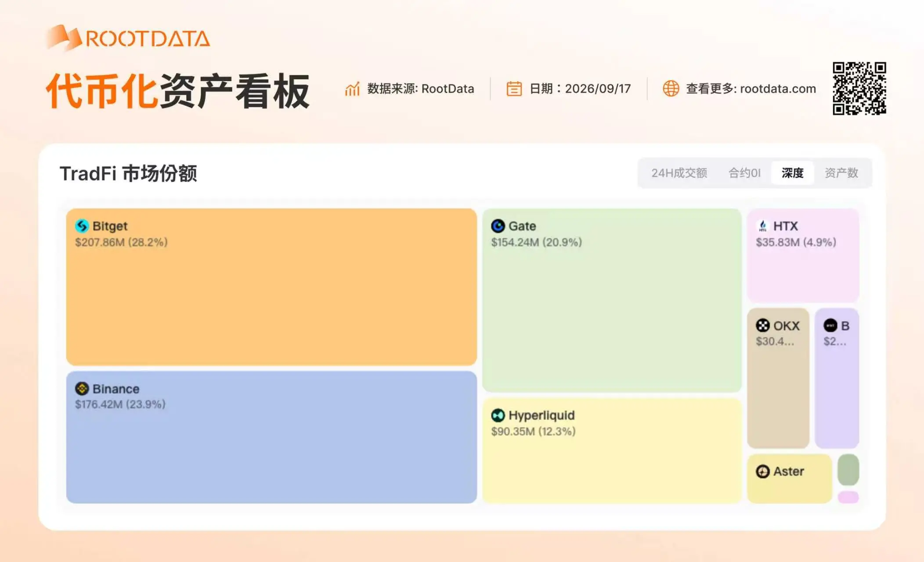924x562 pixels.
Task: Click the $207.86M (28.2%) value
Action: (x=121, y=242)
